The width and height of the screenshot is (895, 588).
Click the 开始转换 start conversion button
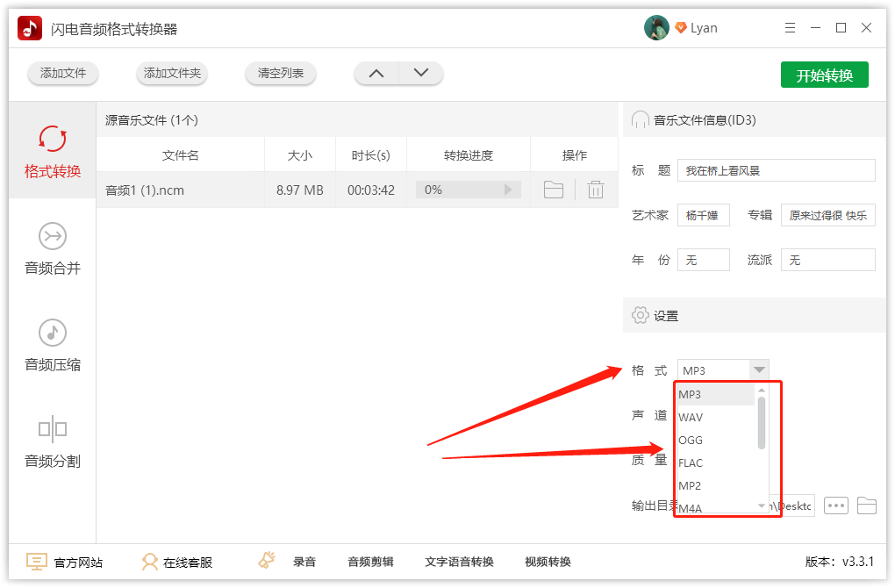click(824, 75)
